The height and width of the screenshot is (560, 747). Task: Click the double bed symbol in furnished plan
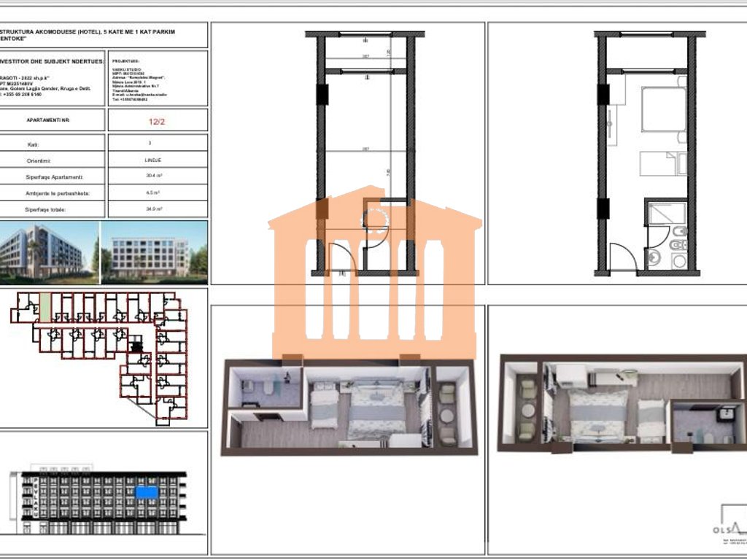coord(662,110)
